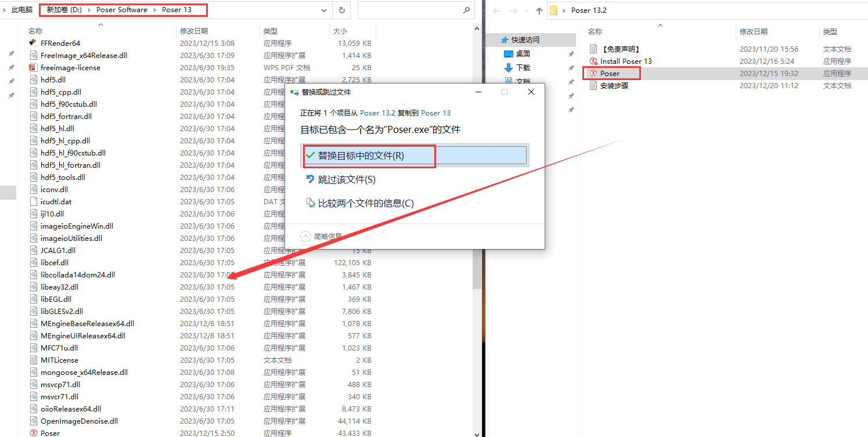Click 新加卷 (D:) breadcrumb segment
This screenshot has height=437, width=868.
coord(64,10)
